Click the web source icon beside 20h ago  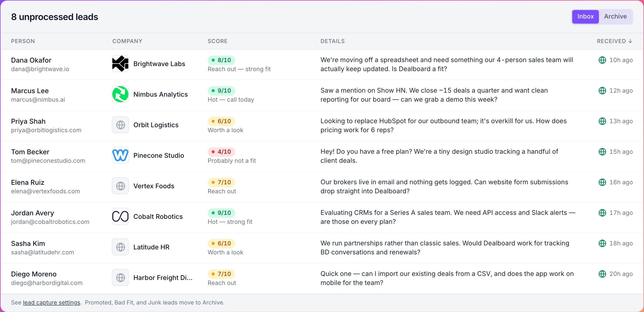tap(602, 274)
